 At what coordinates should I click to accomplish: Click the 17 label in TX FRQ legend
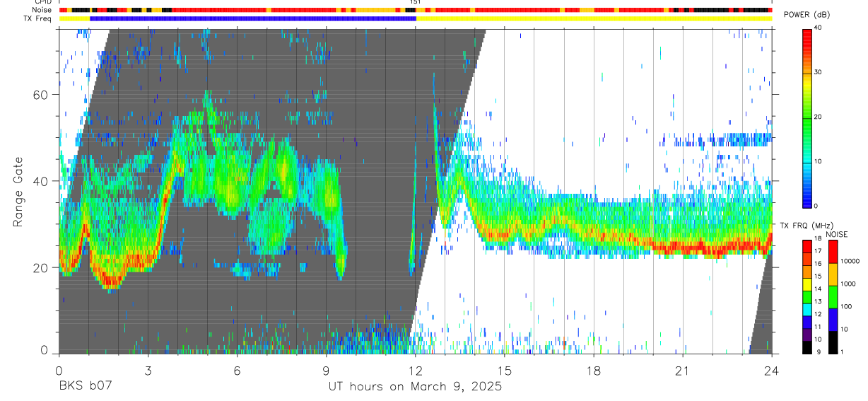coord(819,251)
